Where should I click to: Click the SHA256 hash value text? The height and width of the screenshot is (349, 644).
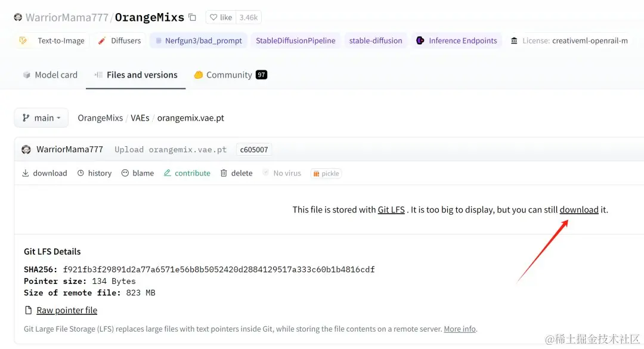point(218,270)
